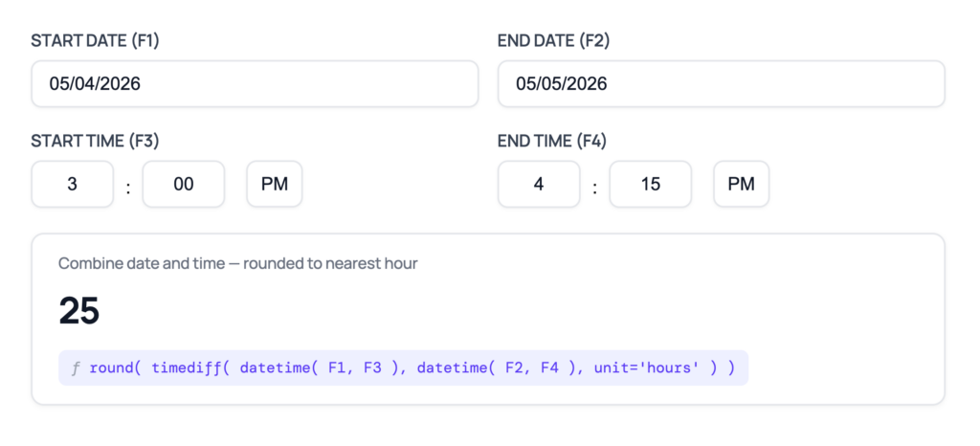Click the End Date field showing 05/05/2026
The height and width of the screenshot is (446, 980).
click(x=722, y=83)
